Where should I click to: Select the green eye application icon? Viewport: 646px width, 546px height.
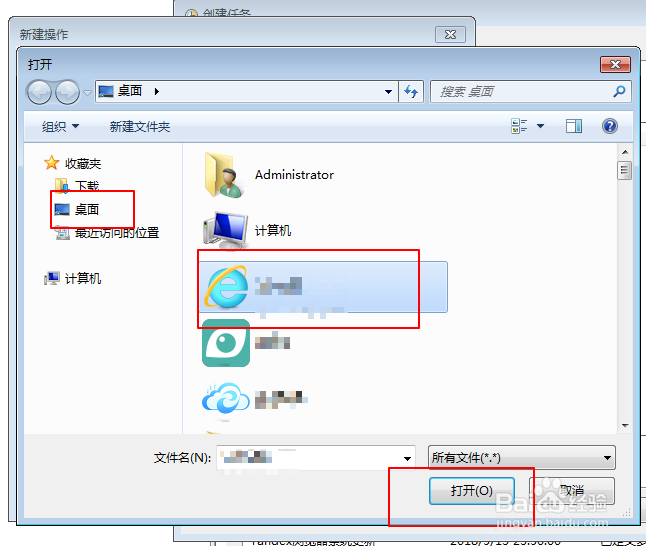click(x=226, y=343)
